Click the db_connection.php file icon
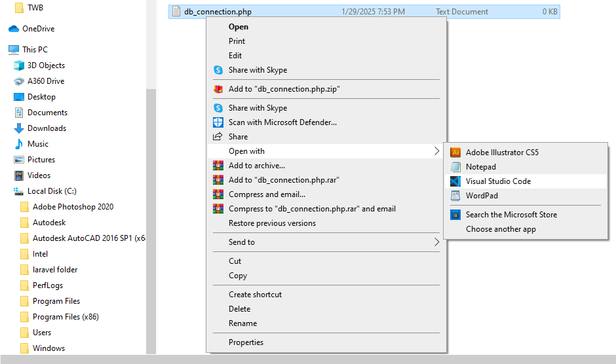Image resolution: width=616 pixels, height=364 pixels. coord(176,11)
